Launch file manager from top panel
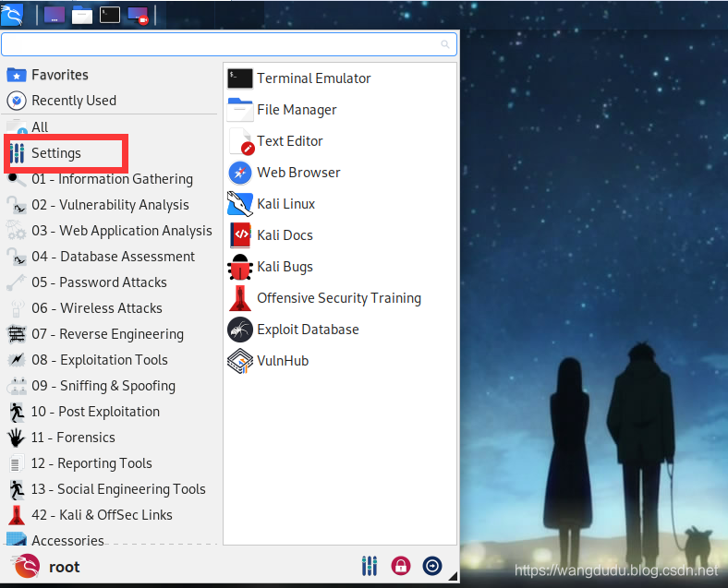Viewport: 728px width, 588px height. (x=82, y=15)
